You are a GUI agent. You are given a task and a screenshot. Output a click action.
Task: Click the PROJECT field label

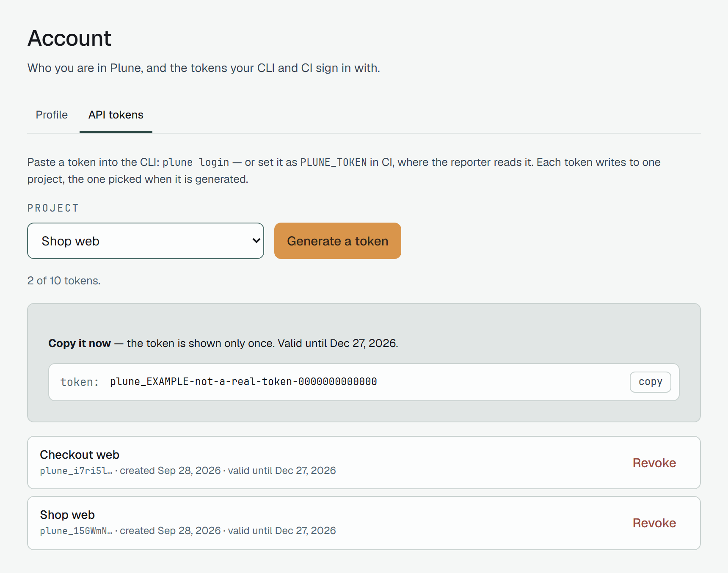pos(53,208)
